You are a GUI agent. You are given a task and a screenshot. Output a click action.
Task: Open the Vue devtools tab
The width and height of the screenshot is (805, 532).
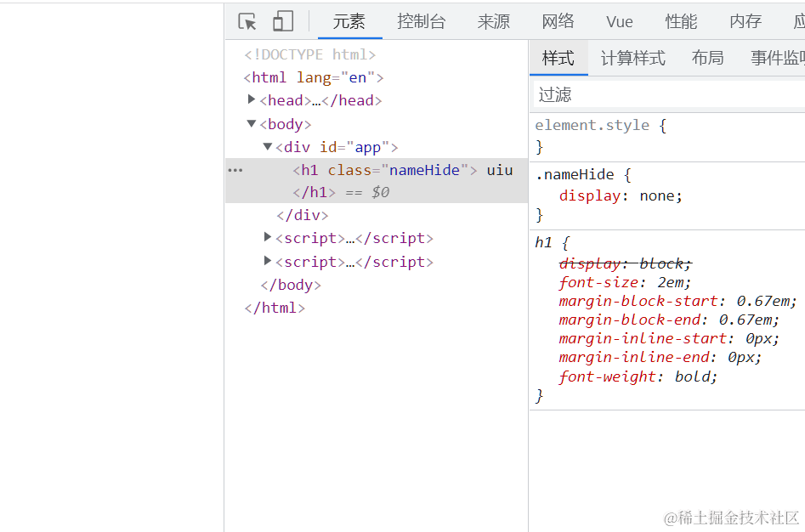tap(619, 21)
